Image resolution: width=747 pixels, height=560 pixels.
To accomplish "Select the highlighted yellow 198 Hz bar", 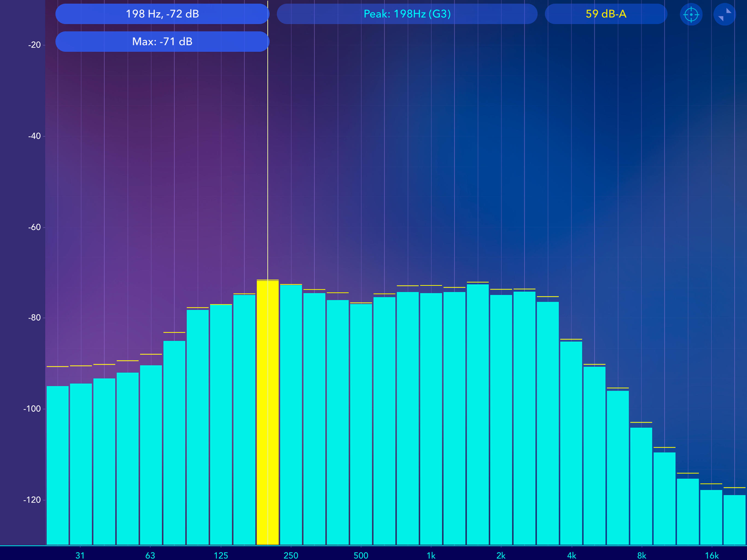I will coord(267,412).
